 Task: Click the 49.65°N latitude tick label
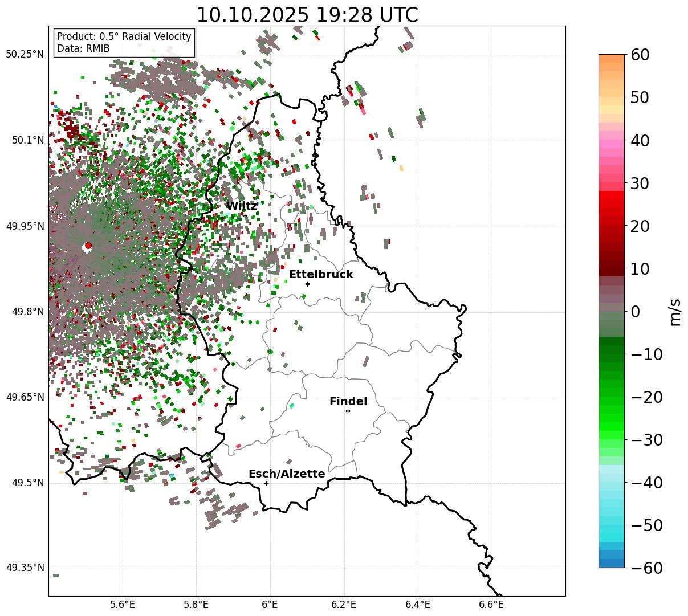coord(25,397)
